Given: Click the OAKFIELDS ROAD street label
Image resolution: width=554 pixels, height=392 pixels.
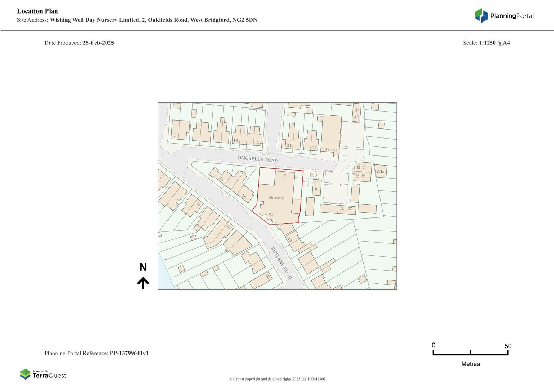Looking at the screenshot, I should point(257,159).
